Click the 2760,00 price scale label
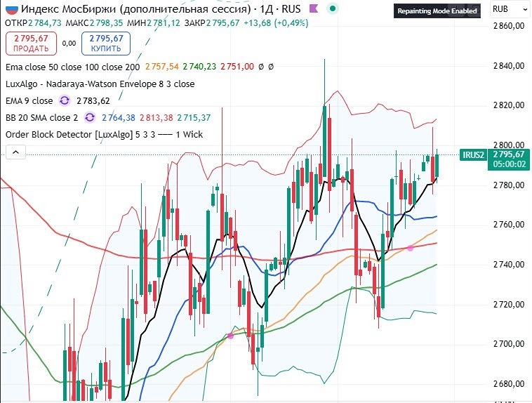The image size is (532, 403). point(509,225)
